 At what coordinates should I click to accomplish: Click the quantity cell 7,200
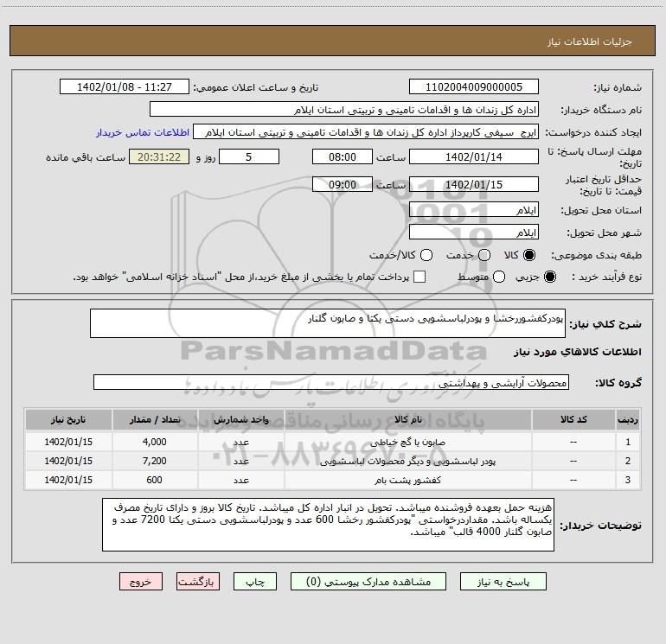155,461
